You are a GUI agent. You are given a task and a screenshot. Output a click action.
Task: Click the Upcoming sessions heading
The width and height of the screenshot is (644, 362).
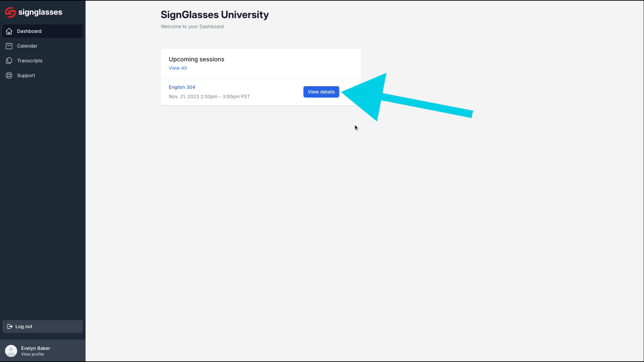(197, 59)
